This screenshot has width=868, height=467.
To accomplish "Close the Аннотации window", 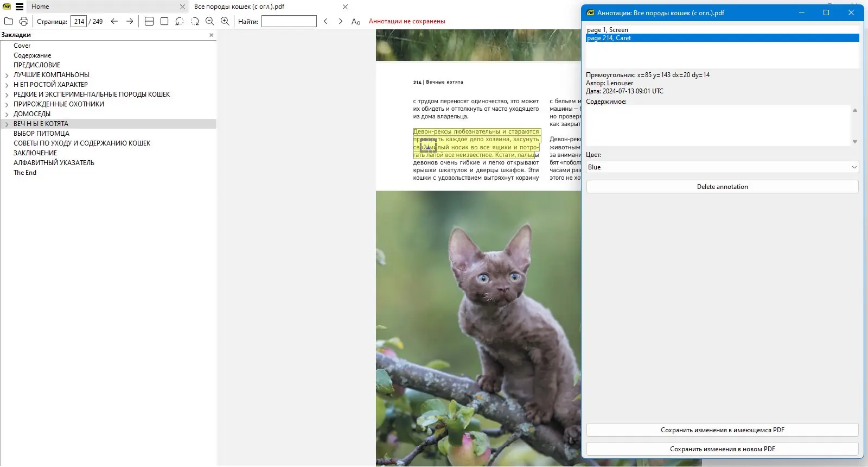I will pos(851,12).
